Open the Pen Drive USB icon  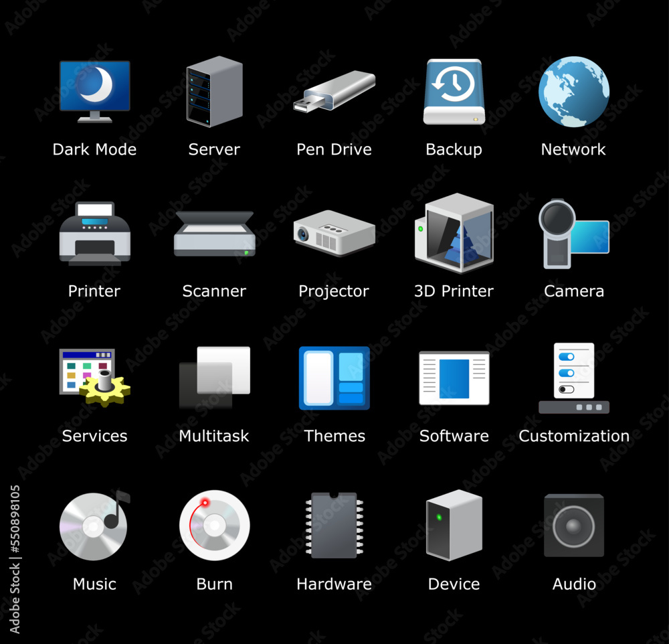[x=334, y=92]
